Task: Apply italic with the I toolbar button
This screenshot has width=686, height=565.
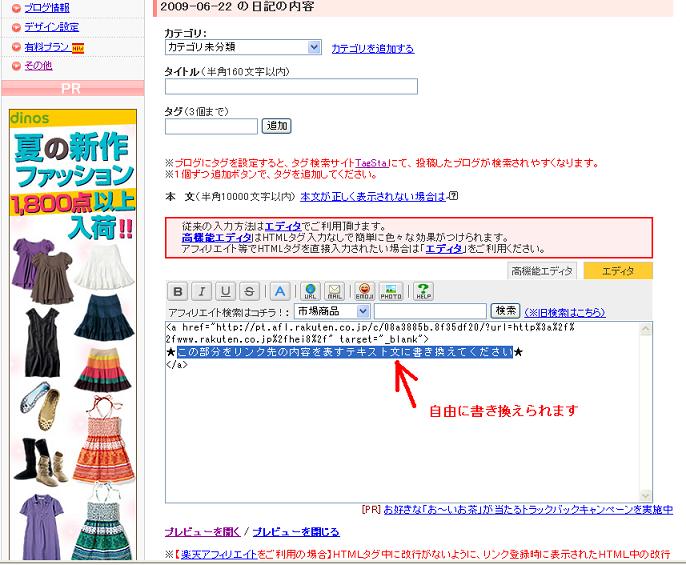Action: tap(201, 291)
